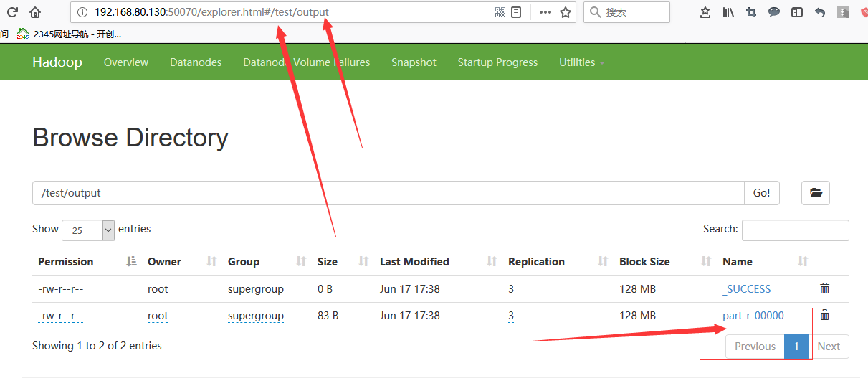Click the trash icon for _SUCCESS file

pos(824,288)
